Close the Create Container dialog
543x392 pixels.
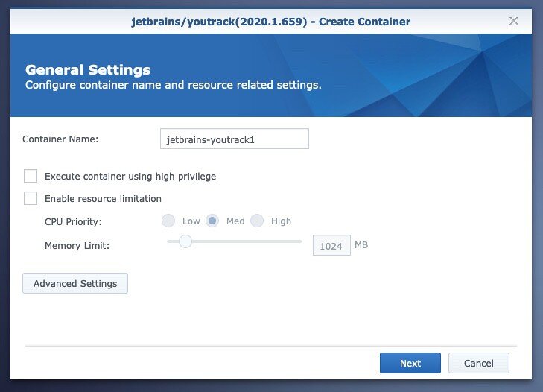(513, 21)
